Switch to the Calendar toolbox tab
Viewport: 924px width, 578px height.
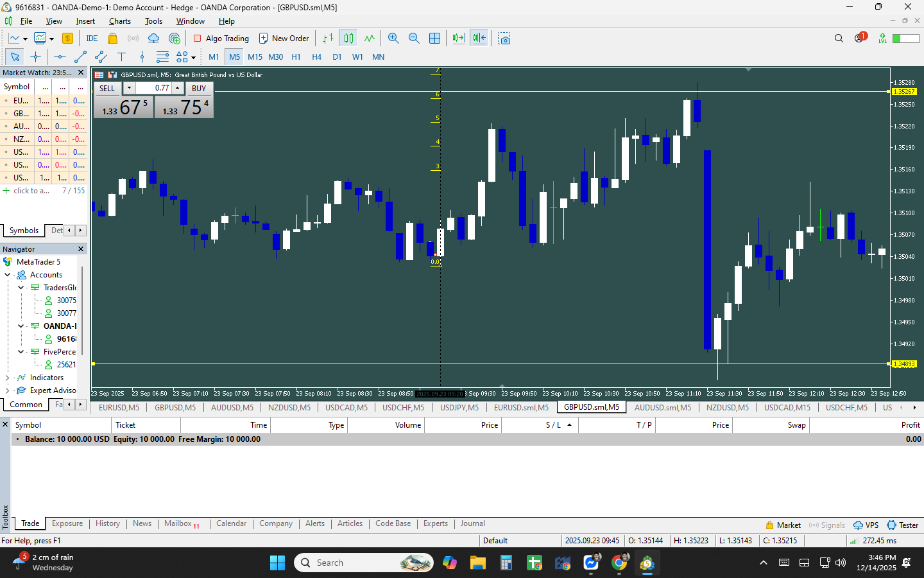(x=231, y=523)
